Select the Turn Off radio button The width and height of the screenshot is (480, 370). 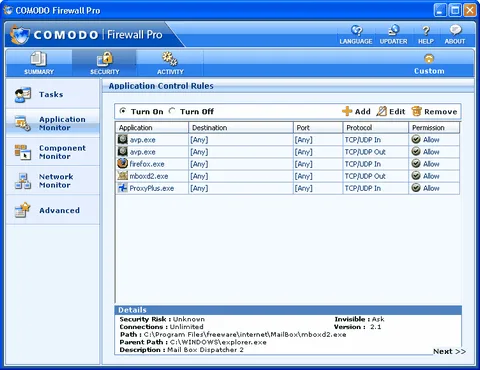[x=172, y=111]
